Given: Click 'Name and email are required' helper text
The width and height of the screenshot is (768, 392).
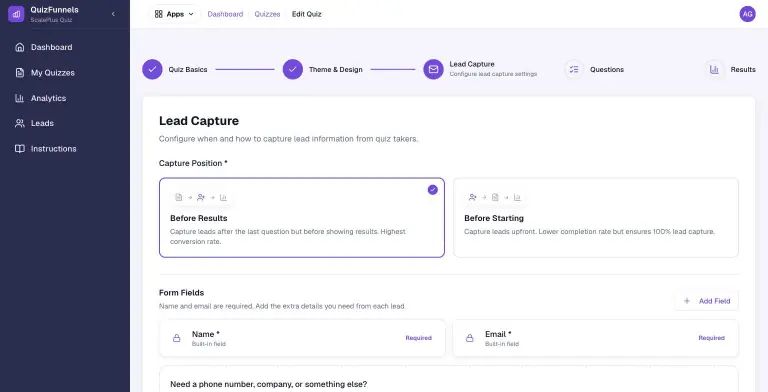Looking at the screenshot, I should pyautogui.click(x=282, y=306).
